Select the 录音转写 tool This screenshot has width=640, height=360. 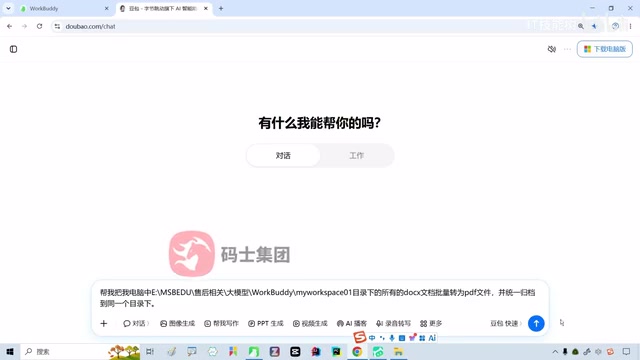point(393,323)
